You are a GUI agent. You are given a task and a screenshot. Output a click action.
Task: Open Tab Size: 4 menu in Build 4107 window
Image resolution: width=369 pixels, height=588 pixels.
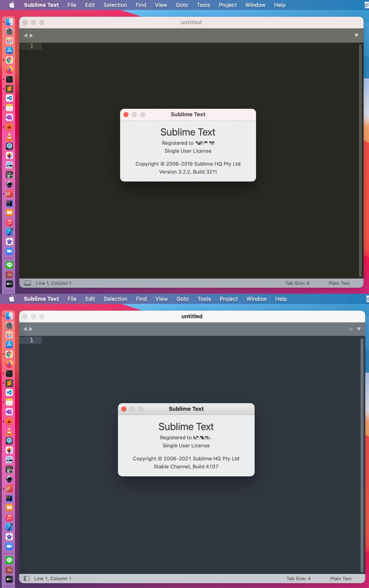[x=298, y=579]
